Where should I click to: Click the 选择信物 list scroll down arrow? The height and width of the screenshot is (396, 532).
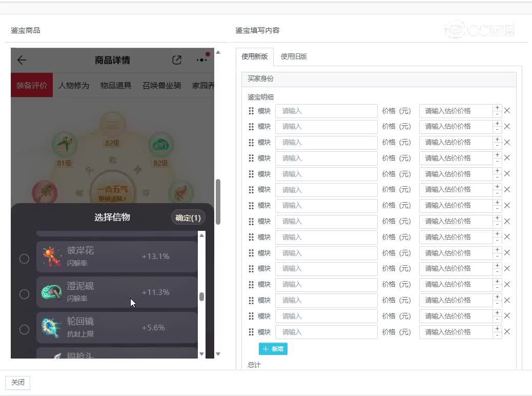coord(201,354)
